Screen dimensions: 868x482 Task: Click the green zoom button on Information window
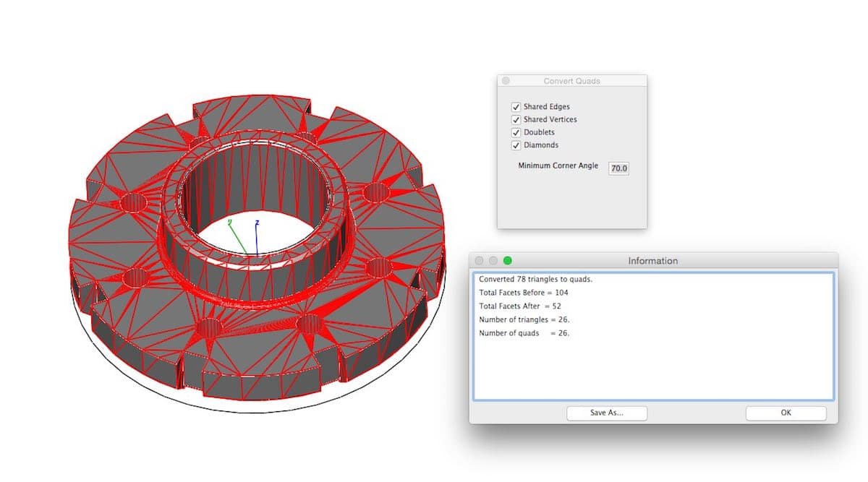point(507,260)
